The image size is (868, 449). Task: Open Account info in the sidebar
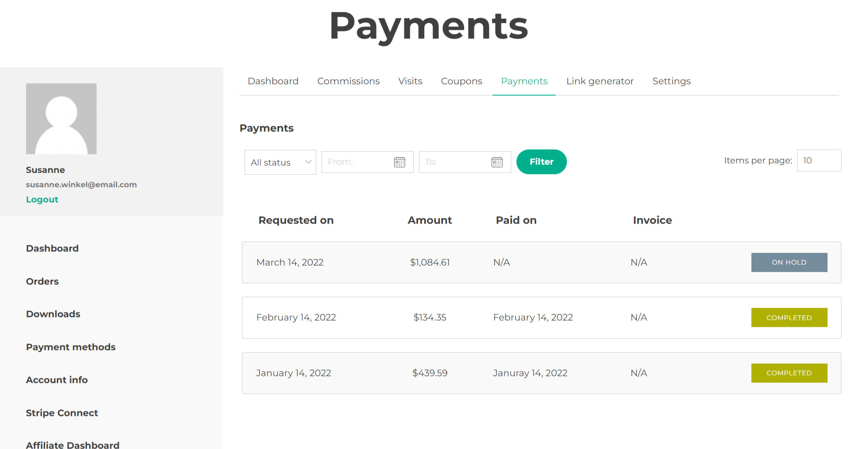click(57, 380)
